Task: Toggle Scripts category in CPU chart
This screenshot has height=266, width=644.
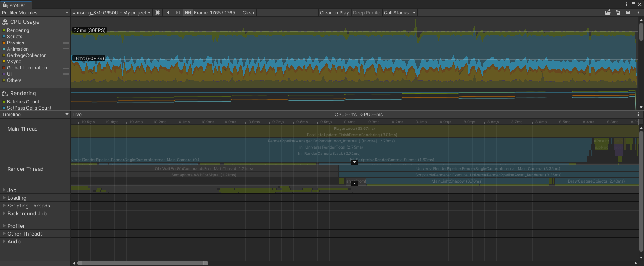Action: coord(4,37)
